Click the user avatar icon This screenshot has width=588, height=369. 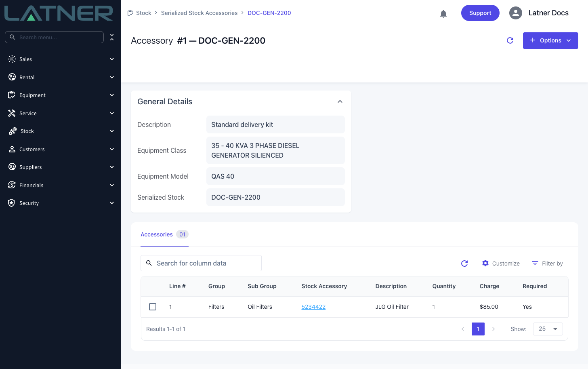[x=516, y=13]
